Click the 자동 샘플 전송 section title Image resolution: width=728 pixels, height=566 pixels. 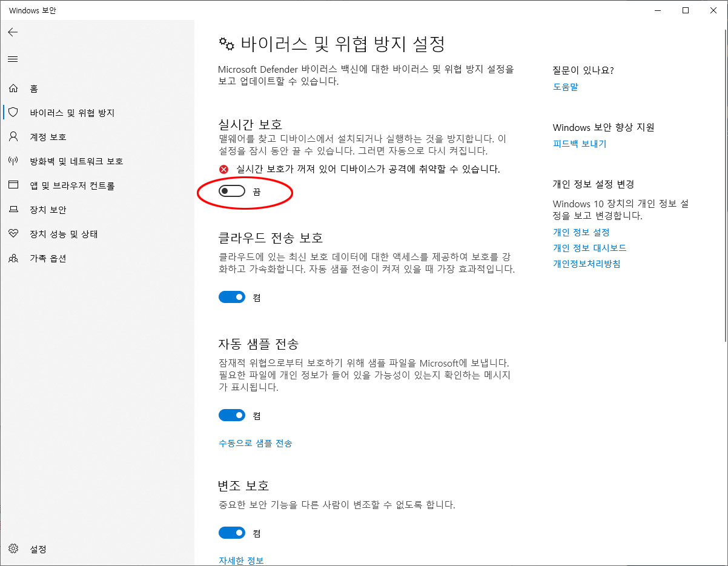259,344
